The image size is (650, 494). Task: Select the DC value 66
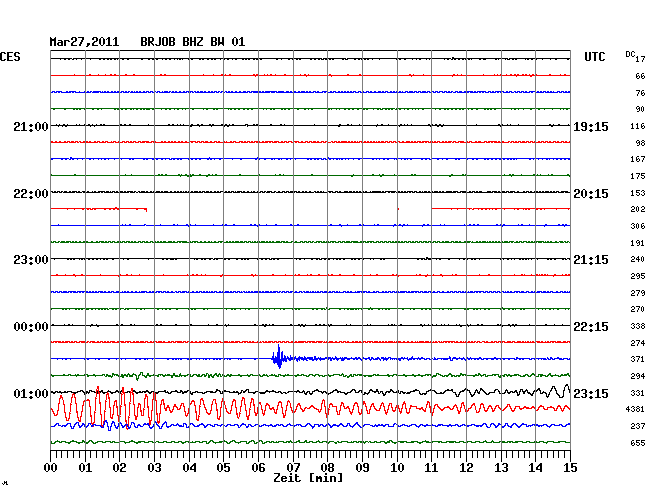tap(640, 76)
